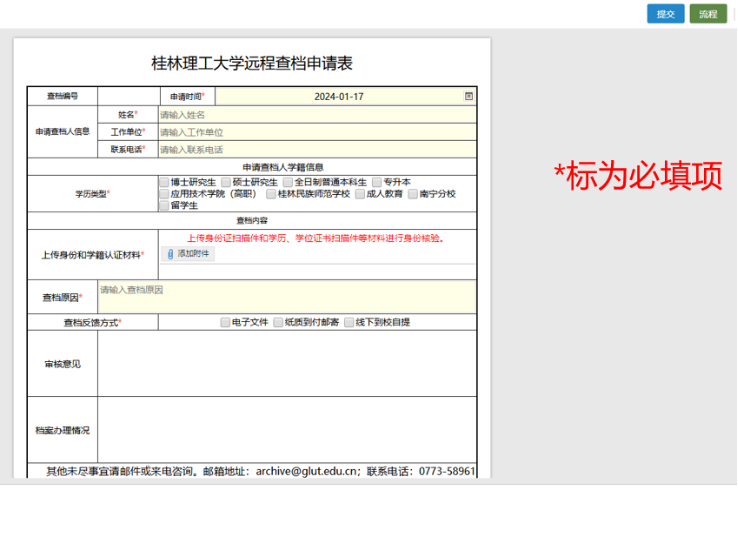
Task: Select the 成人教育 checkbox
Action: (360, 194)
